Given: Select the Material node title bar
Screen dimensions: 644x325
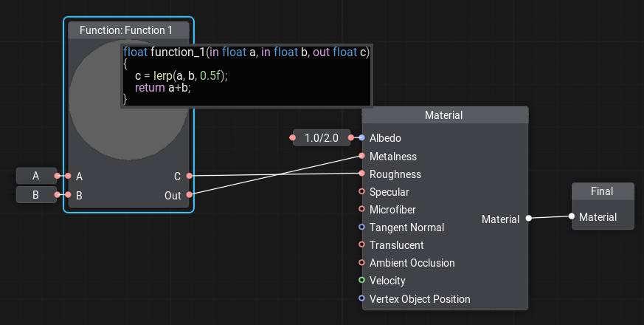Looking at the screenshot, I should point(445,115).
